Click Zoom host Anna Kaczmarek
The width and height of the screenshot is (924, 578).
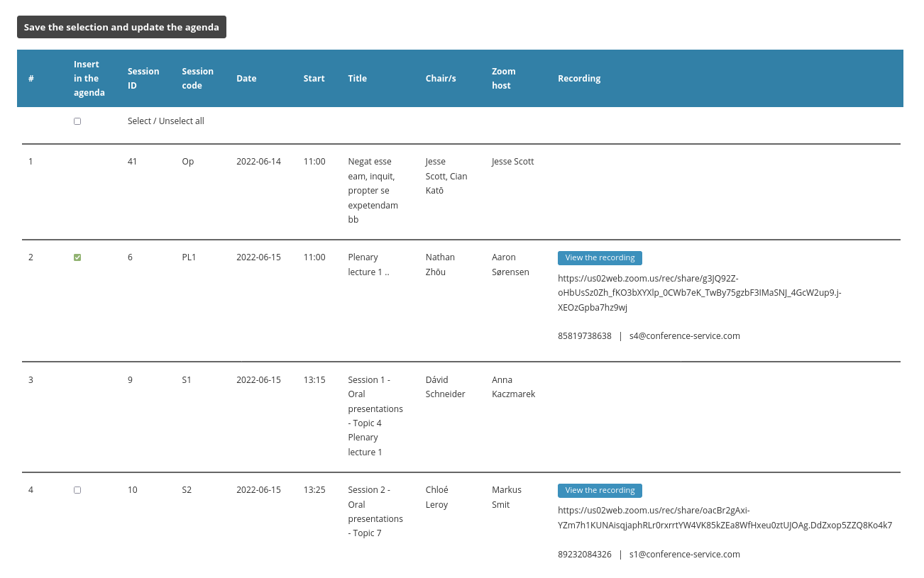pos(513,387)
